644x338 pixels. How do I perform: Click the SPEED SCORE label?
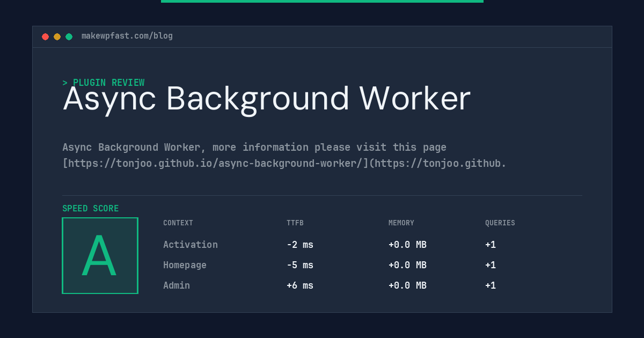91,209
